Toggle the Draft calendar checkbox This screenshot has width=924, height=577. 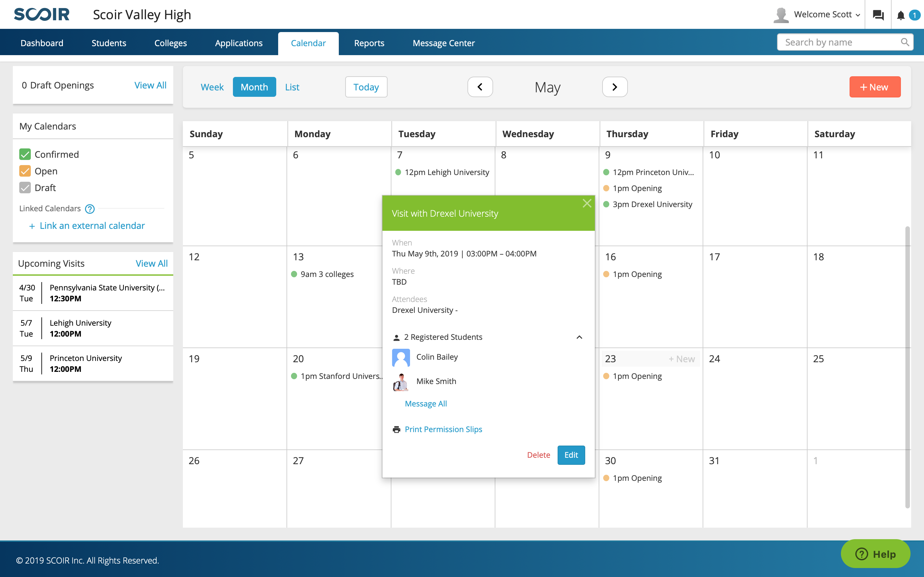pos(25,188)
